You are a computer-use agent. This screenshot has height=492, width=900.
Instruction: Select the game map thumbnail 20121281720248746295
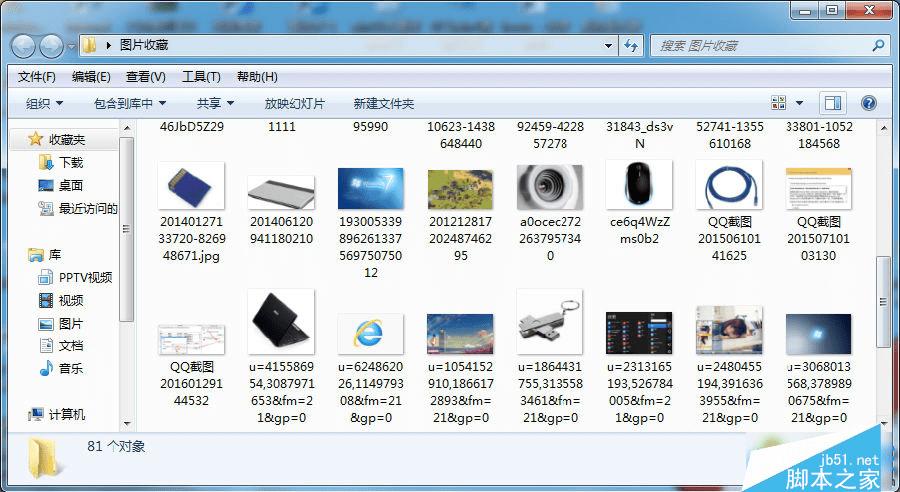tap(460, 189)
